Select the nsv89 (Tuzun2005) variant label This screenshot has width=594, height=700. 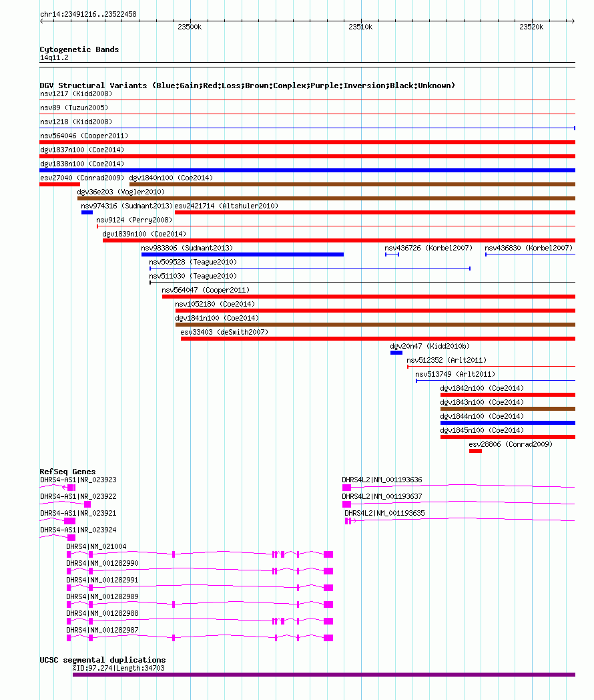tap(74, 108)
